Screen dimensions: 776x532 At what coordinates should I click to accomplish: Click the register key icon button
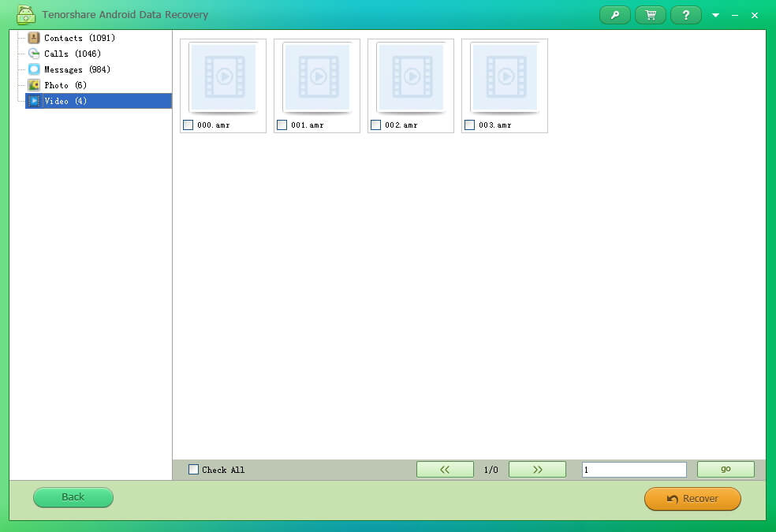[x=614, y=15]
